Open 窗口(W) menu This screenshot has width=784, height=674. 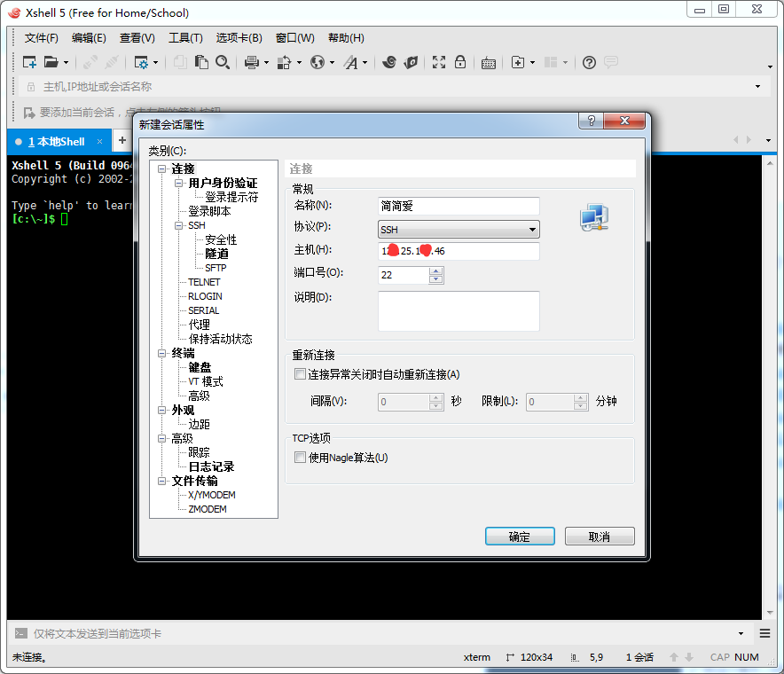(x=295, y=38)
